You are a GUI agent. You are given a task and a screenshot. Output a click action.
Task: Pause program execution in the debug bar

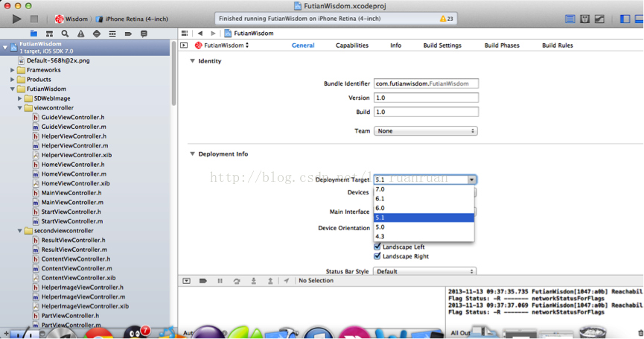pos(220,281)
